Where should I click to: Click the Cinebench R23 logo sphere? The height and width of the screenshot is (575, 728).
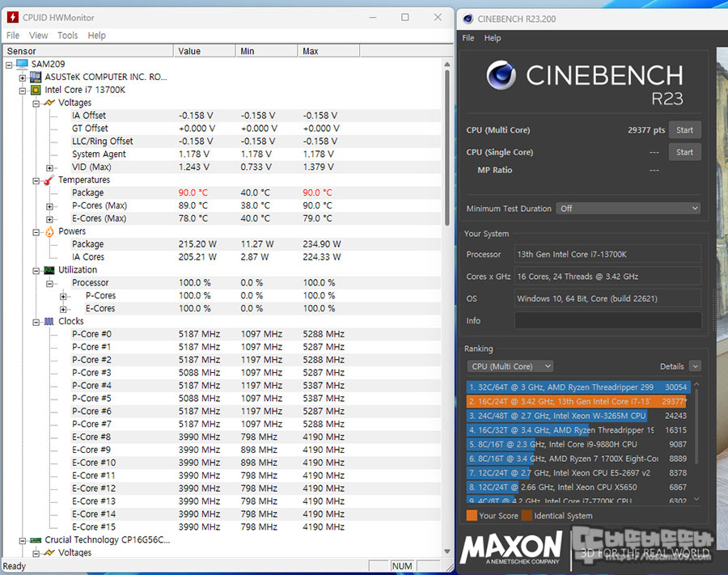coord(501,75)
